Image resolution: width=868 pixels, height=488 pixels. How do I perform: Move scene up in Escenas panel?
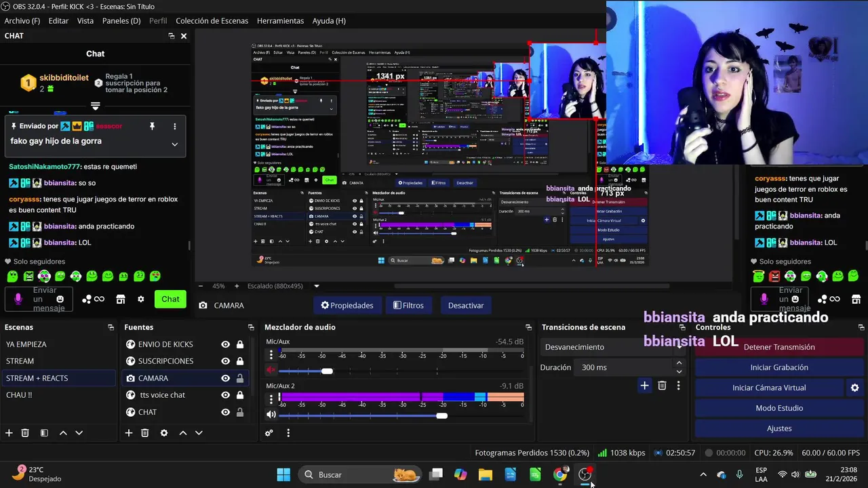[x=63, y=433]
